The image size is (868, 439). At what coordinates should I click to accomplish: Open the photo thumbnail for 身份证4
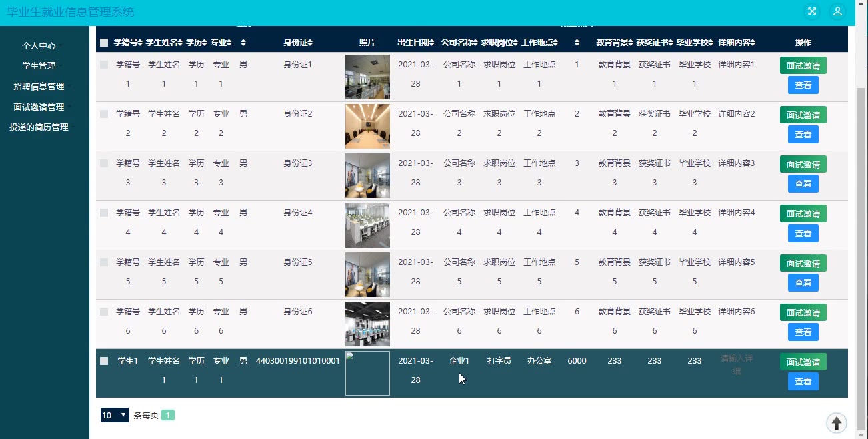[x=367, y=226]
